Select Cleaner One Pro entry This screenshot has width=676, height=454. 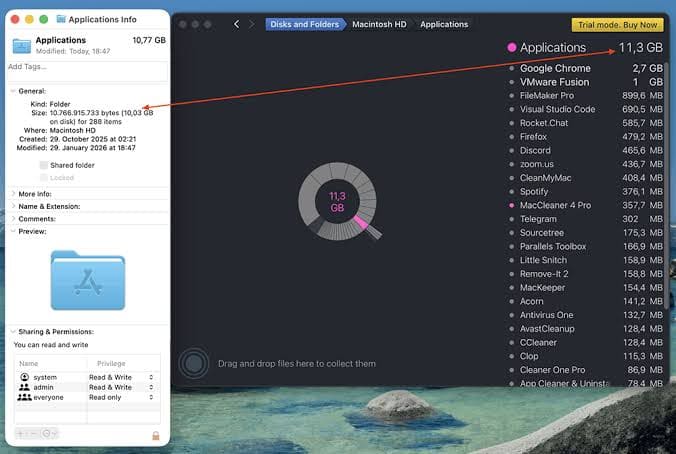pos(586,370)
